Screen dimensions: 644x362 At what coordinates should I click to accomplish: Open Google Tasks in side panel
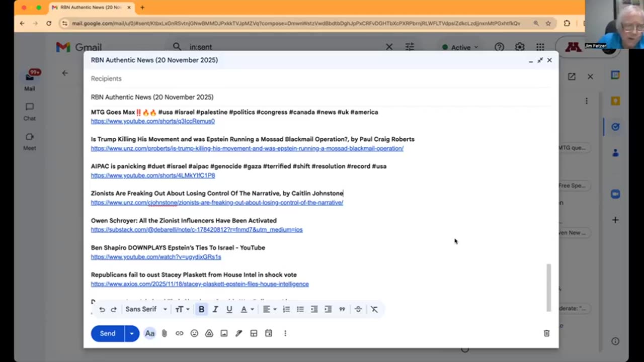click(615, 127)
